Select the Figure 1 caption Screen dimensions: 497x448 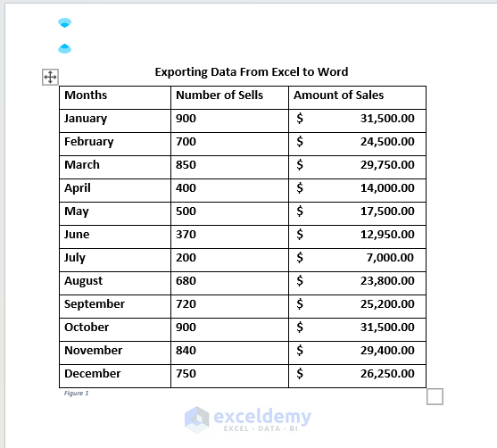(x=76, y=394)
